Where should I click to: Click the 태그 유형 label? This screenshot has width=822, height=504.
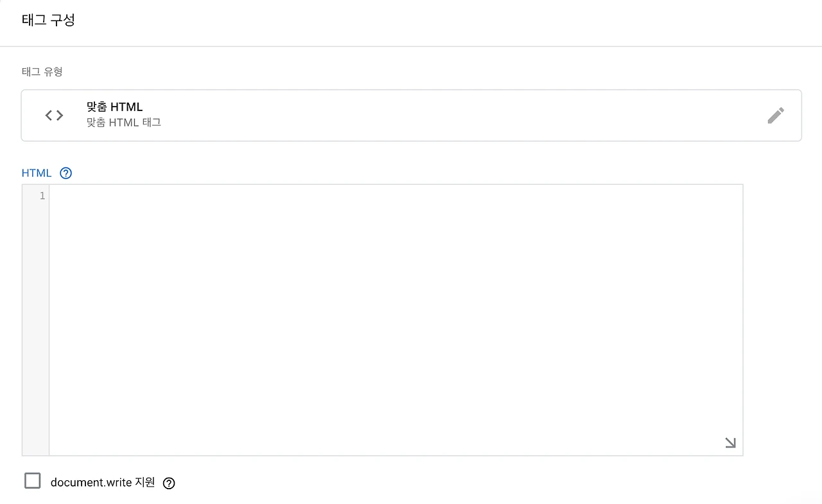[42, 71]
